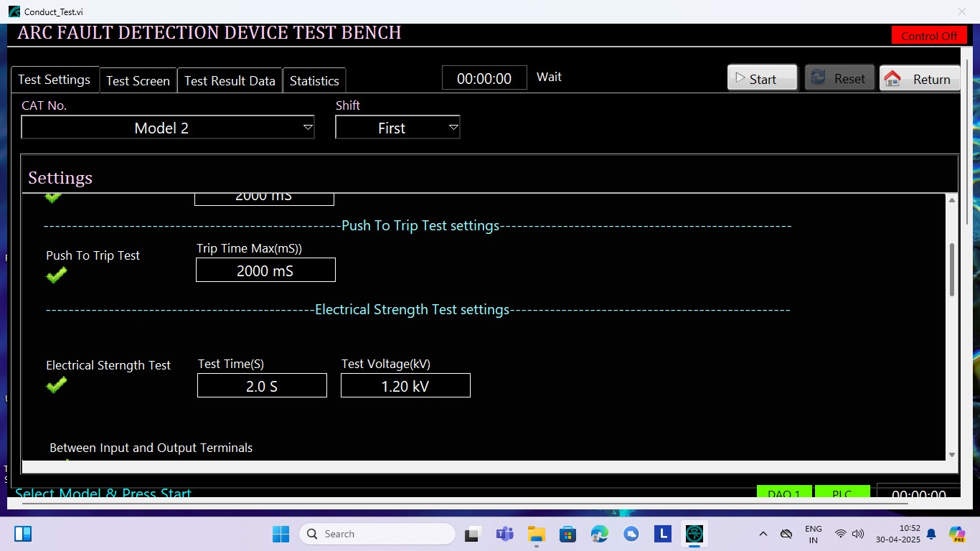Open the Microsoft Store taskbar icon
The image size is (980, 551).
pyautogui.click(x=567, y=534)
